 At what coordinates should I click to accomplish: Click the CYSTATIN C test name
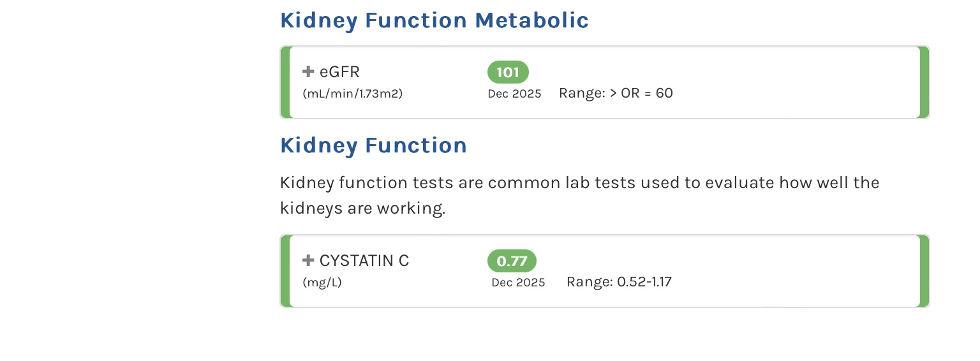coord(364,261)
